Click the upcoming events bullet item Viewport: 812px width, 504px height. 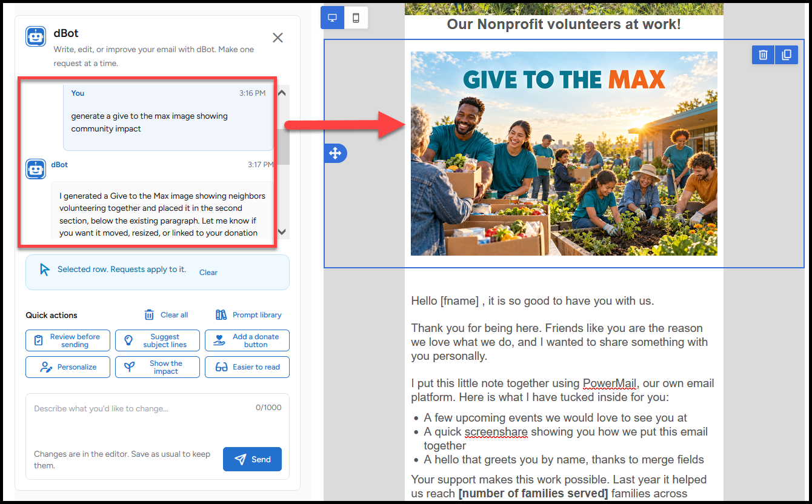(x=556, y=418)
